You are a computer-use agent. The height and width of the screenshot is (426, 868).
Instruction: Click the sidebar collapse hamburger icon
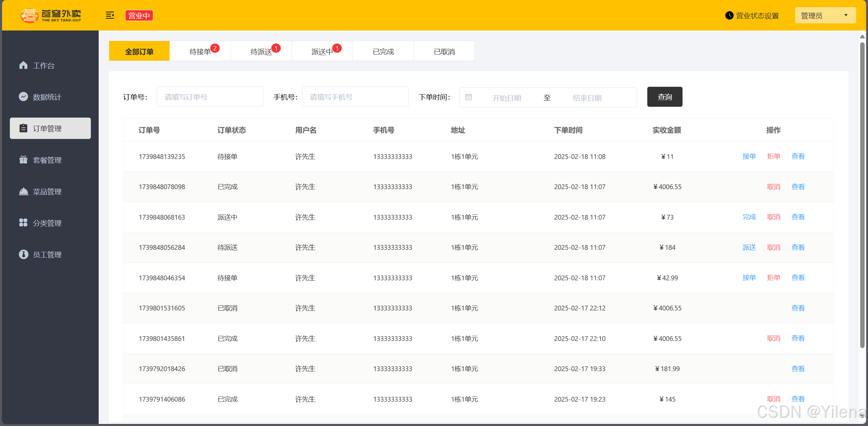tap(110, 15)
